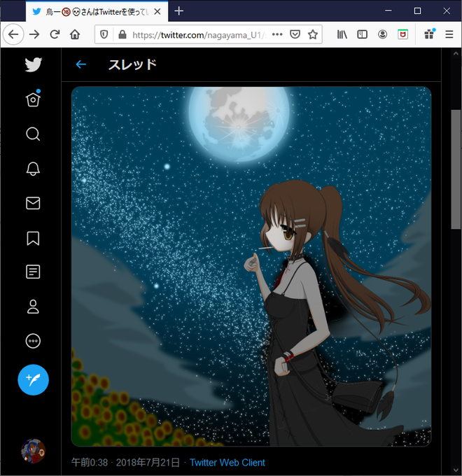Open tracking protection shield icon
The height and width of the screenshot is (476, 462).
pos(104,34)
